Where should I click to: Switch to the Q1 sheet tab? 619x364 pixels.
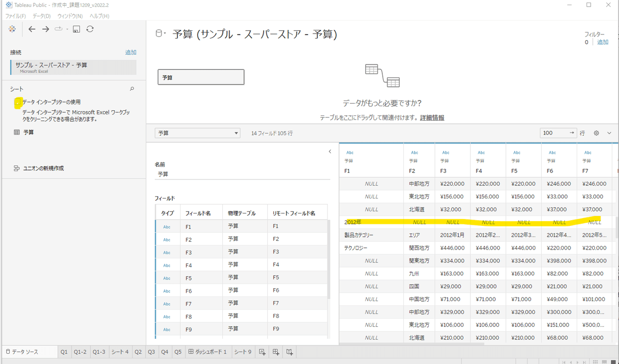64,352
